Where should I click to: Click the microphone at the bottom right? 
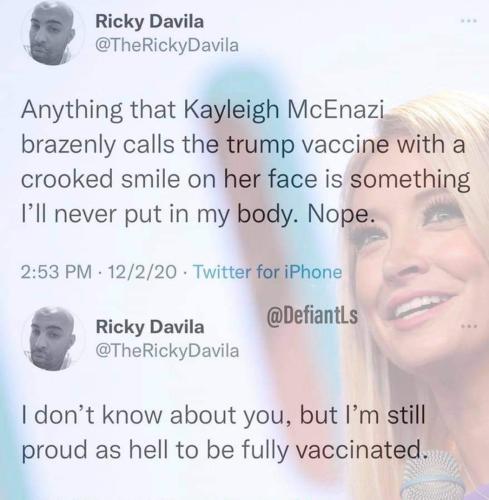(433, 475)
